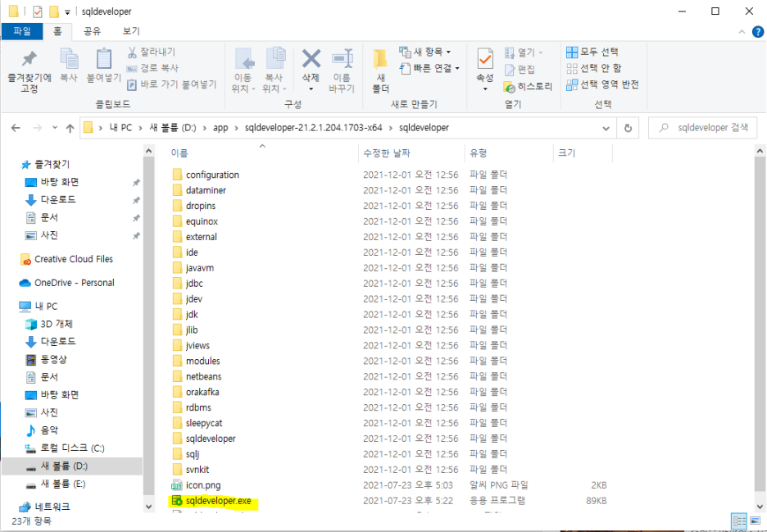Click the Help question mark icon
The width and height of the screenshot is (767, 532).
point(758,32)
